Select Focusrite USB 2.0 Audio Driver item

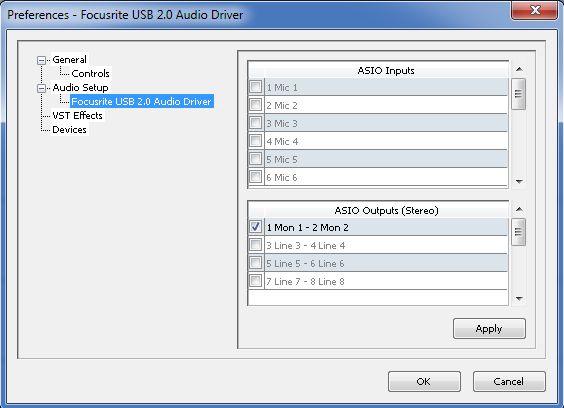[141, 101]
